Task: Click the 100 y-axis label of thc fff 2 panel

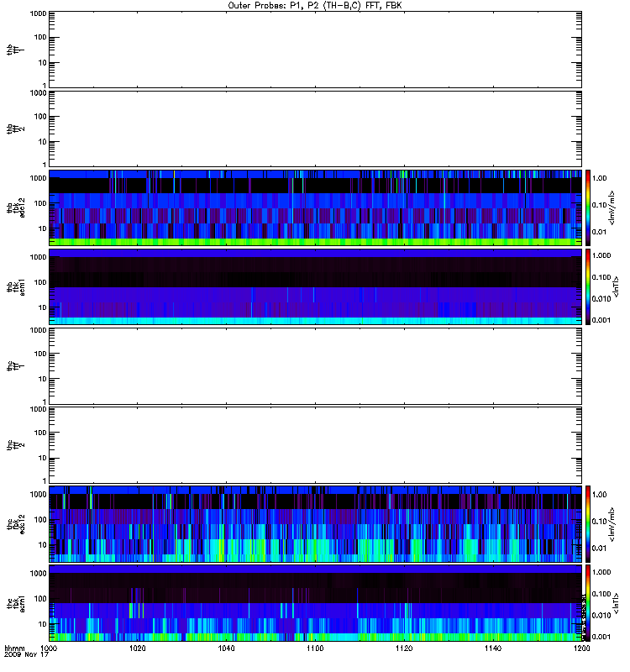Action: (40, 433)
